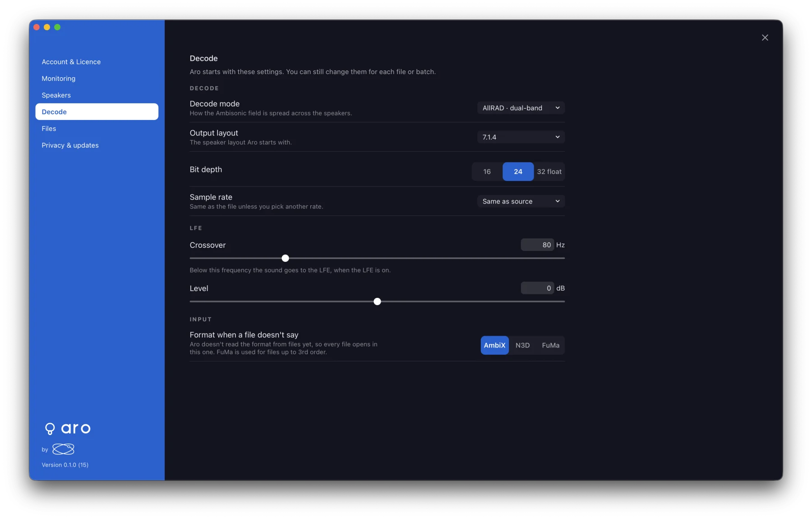Show Privacy & updates settings
Viewport: 812px width, 519px height.
(x=97, y=145)
